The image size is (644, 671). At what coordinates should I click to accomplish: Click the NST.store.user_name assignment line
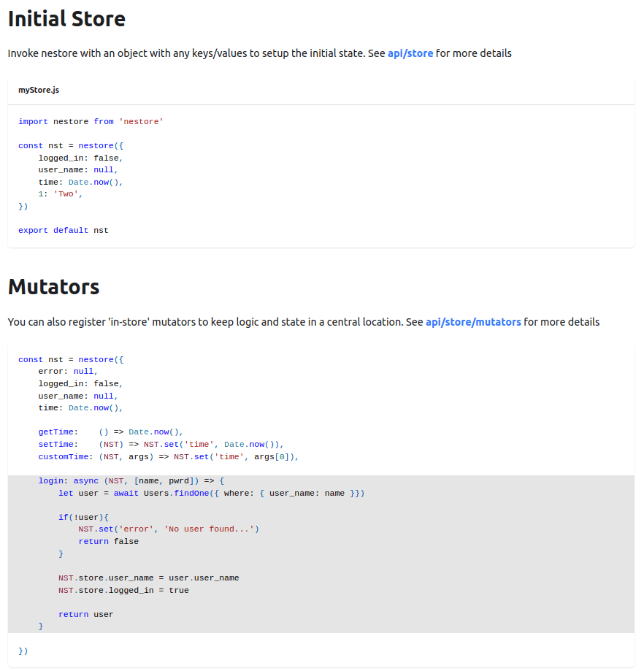pyautogui.click(x=148, y=578)
